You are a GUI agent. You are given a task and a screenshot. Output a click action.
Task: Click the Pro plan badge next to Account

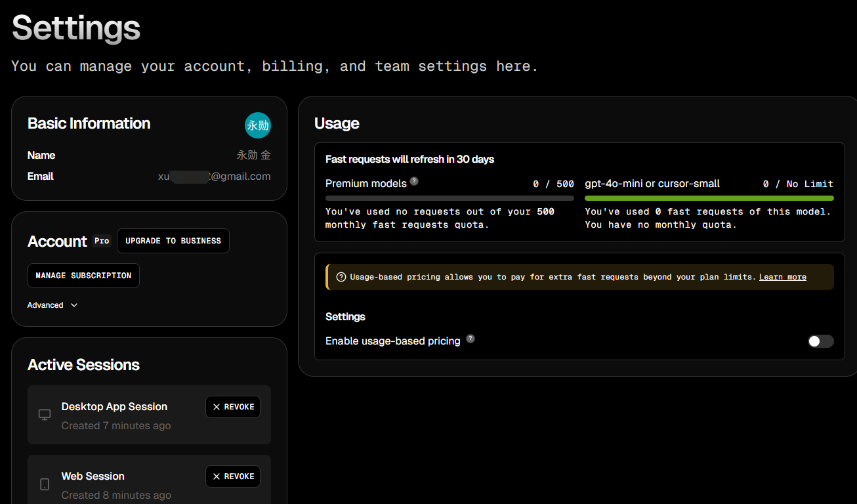[x=102, y=241]
